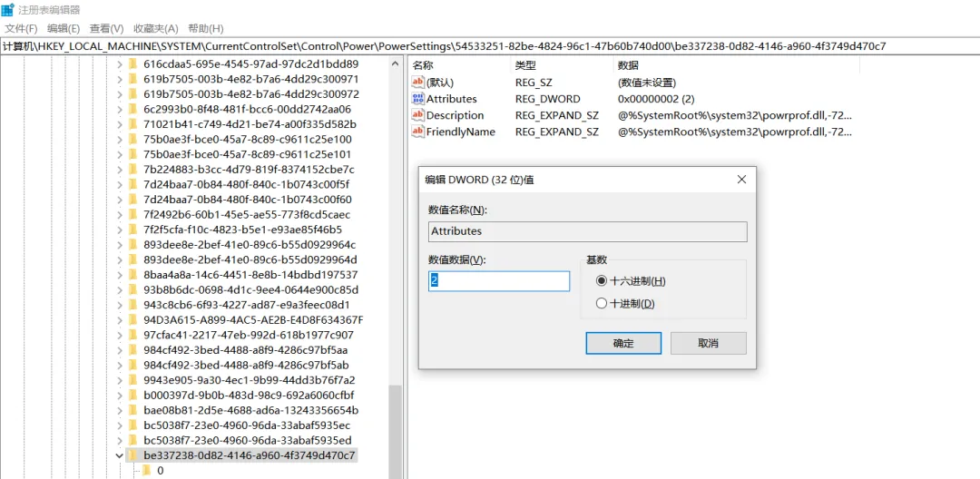Click the (默认) string value icon
Viewport: 980px width, 479px height.
coord(417,83)
